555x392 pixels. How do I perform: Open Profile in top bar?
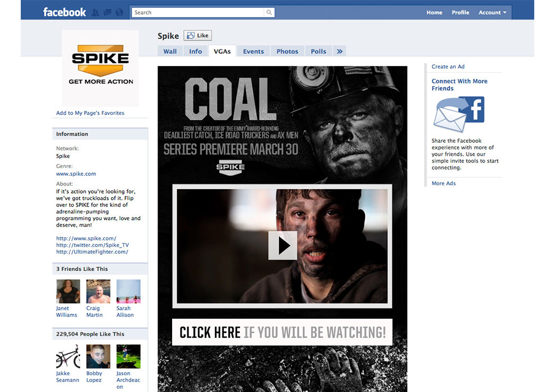(460, 12)
